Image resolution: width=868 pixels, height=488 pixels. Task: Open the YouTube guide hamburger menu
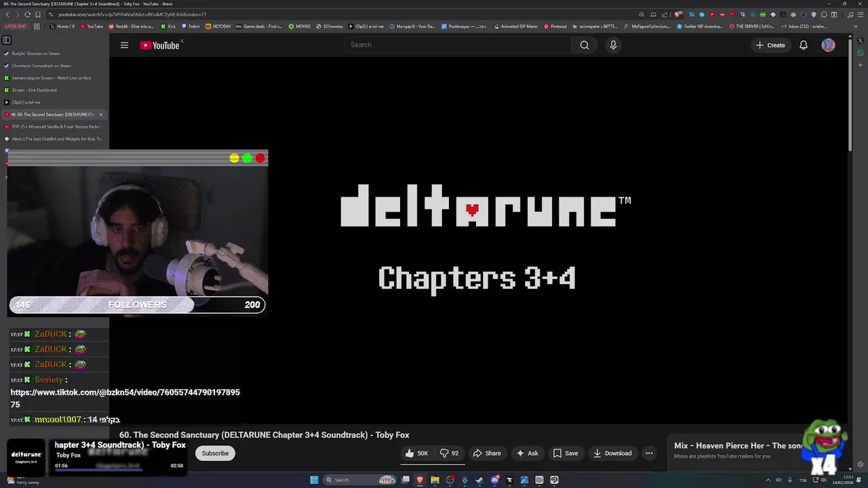pos(124,45)
